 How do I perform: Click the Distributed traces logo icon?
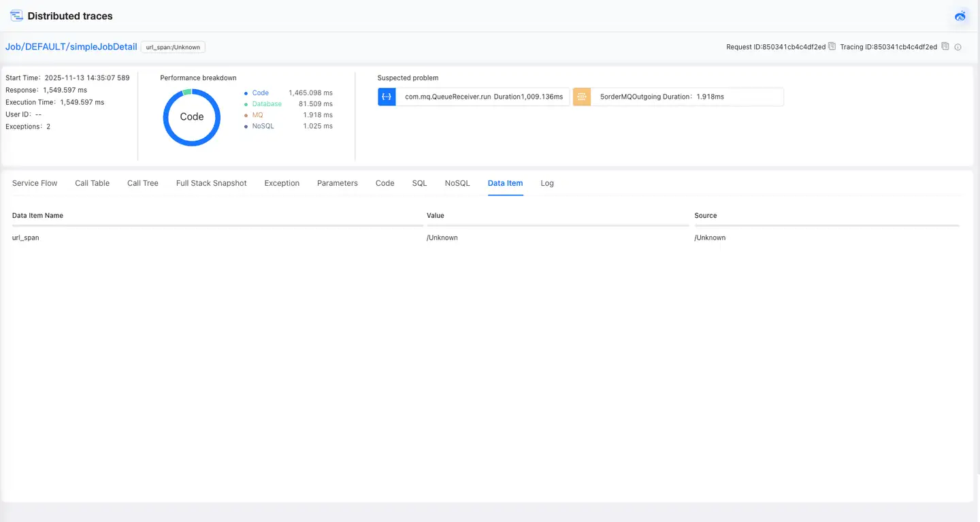[x=16, y=16]
